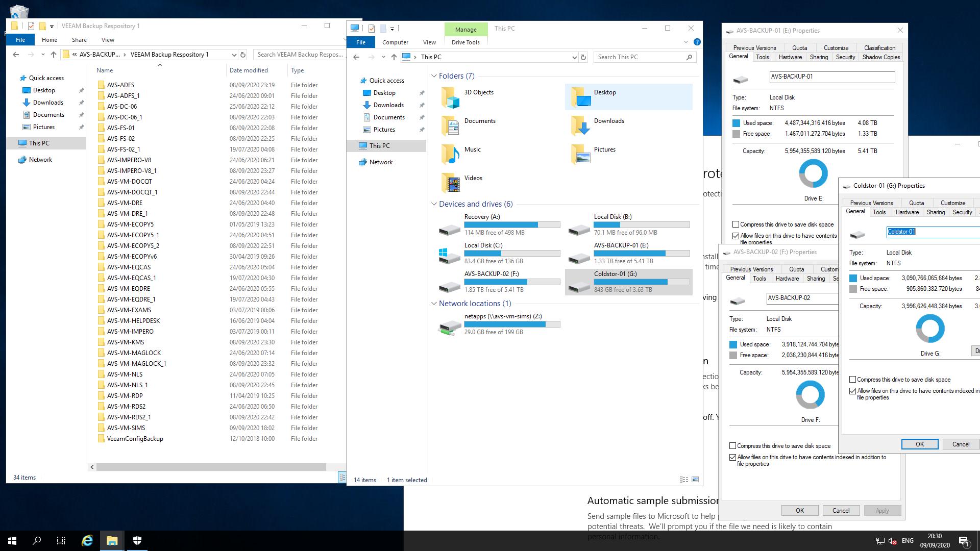Open the Drive Tools ribbon tab

(465, 42)
